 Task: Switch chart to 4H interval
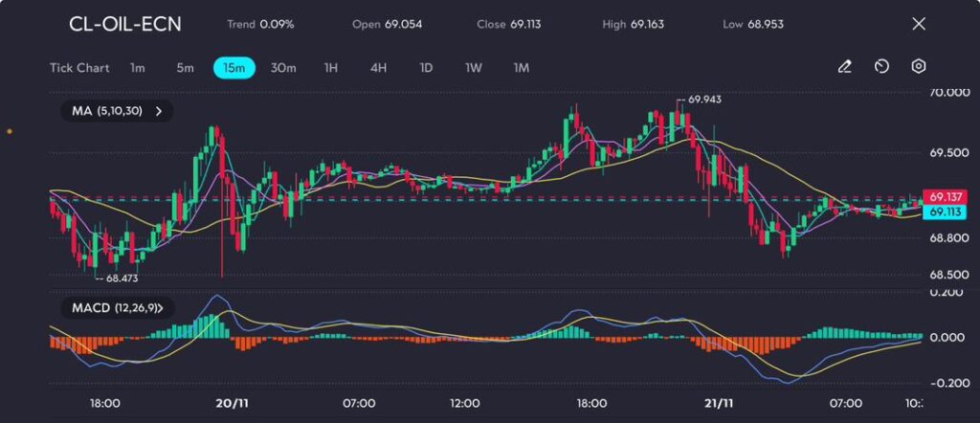[378, 68]
